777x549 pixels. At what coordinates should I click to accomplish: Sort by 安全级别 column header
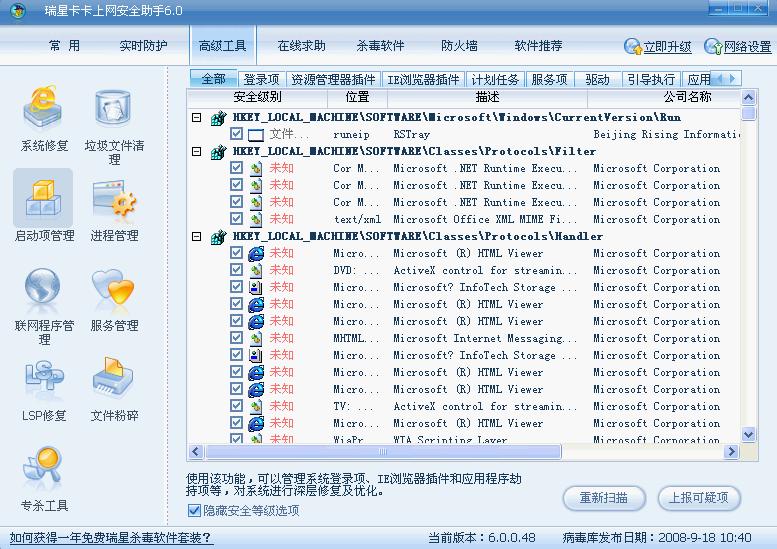point(257,97)
